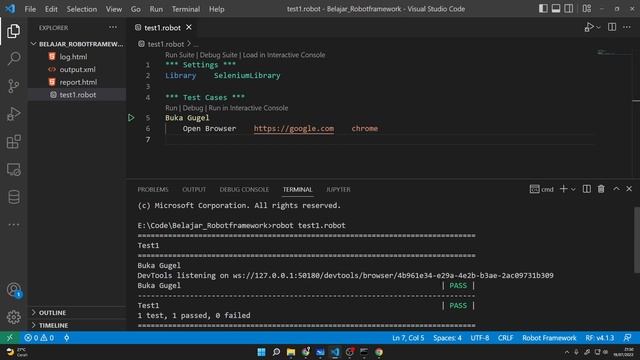Open the Selection menu
640x360 pixels.
click(82, 9)
